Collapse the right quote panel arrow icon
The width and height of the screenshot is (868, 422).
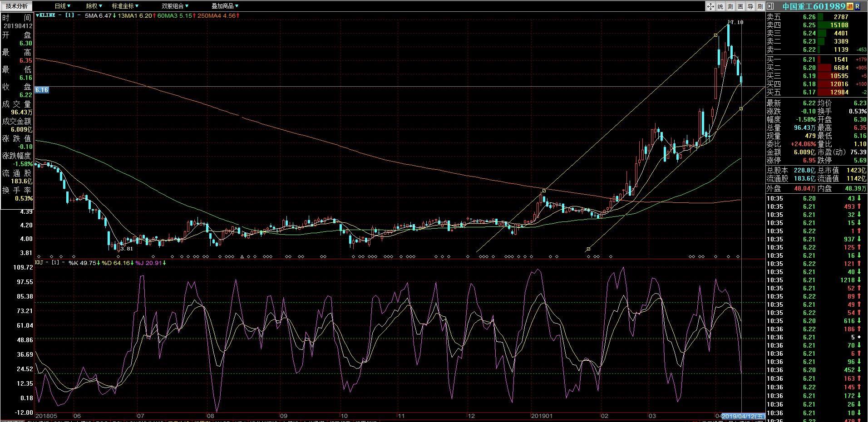pos(770,6)
